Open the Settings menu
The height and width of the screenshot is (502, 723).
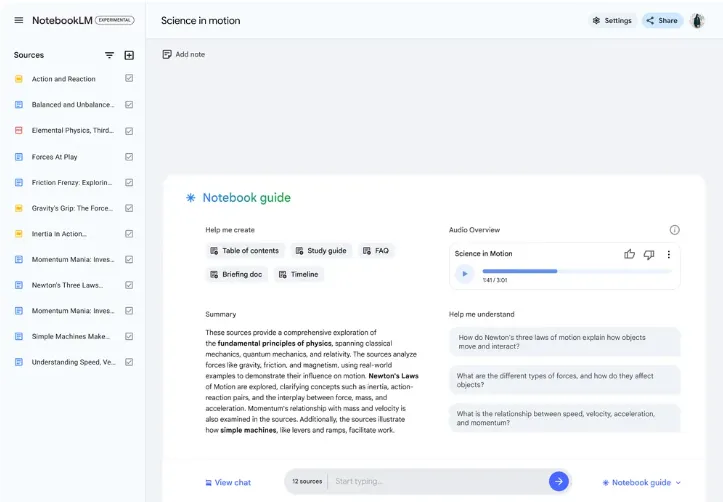pos(612,20)
